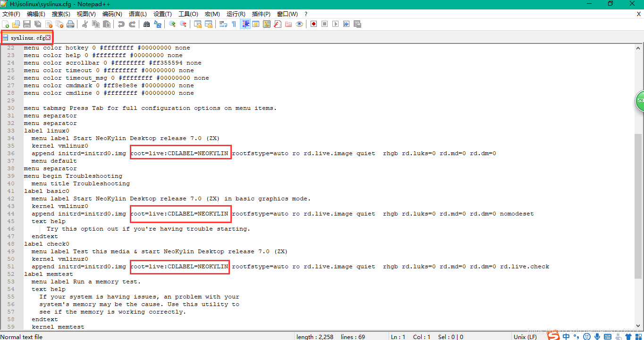The width and height of the screenshot is (644, 340).
Task: Switch Sogou Chinese/English mode 中 indicator
Action: click(566, 336)
